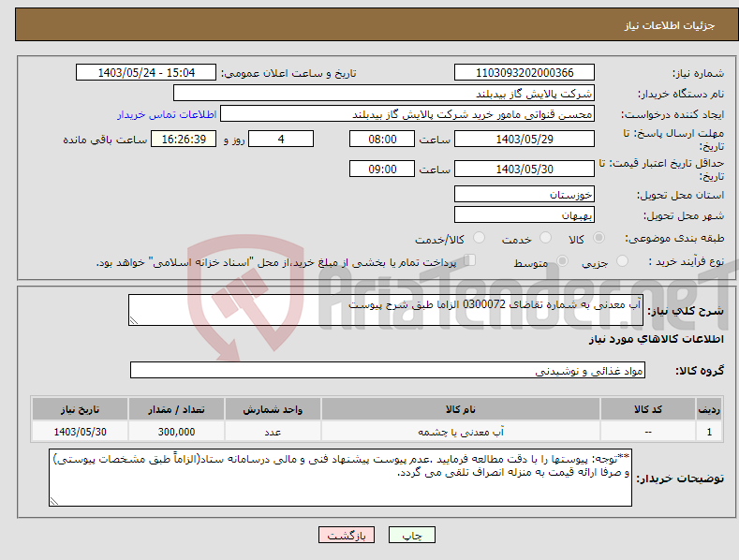Click the آب معدنی یا چشمه table cell
Image resolution: width=739 pixels, height=560 pixels.
(x=461, y=432)
